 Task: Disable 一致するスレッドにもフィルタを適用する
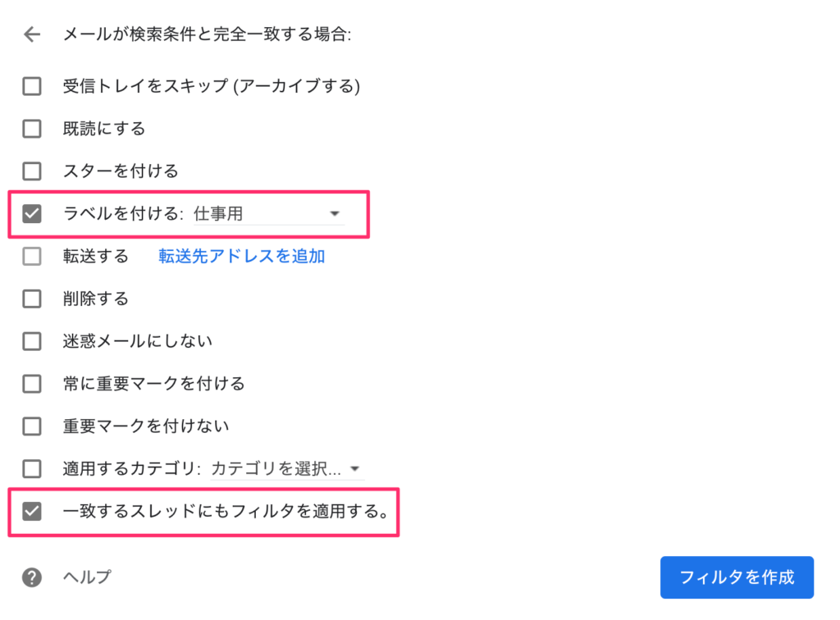tap(31, 512)
